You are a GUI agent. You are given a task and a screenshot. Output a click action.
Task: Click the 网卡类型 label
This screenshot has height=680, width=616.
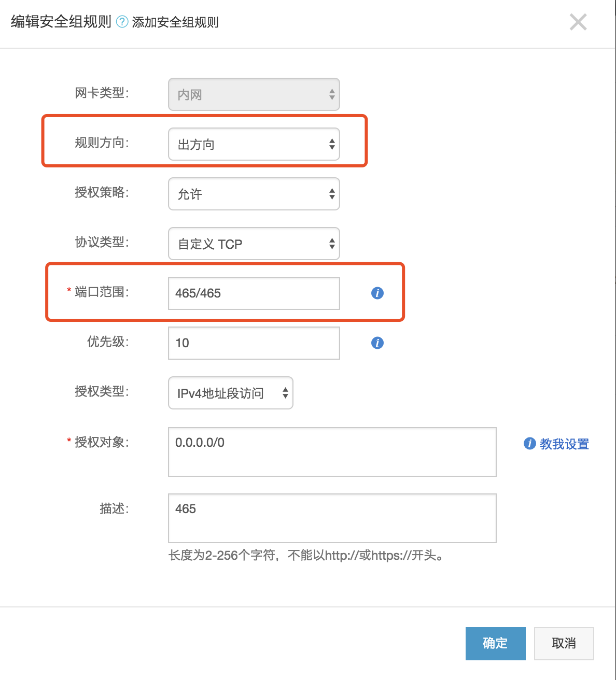click(x=102, y=93)
